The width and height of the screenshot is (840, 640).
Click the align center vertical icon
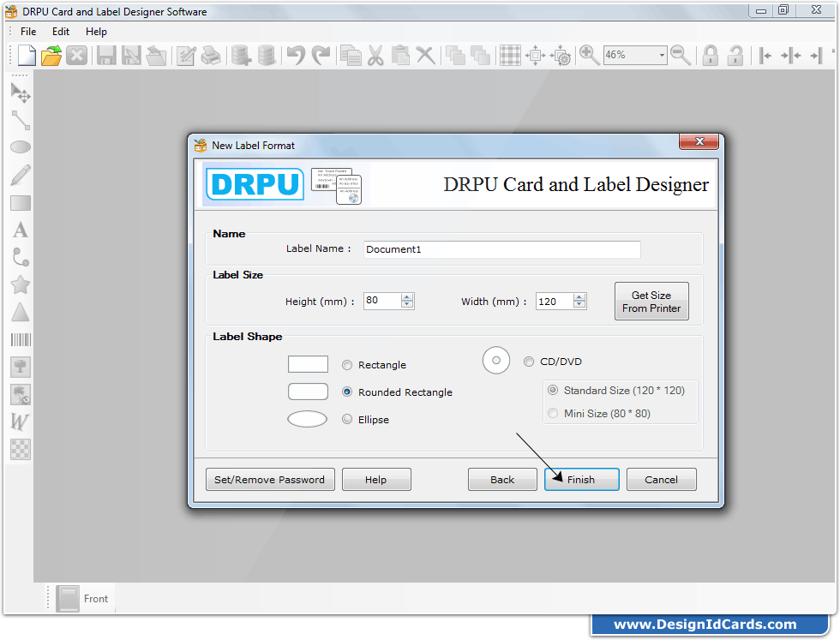click(790, 55)
